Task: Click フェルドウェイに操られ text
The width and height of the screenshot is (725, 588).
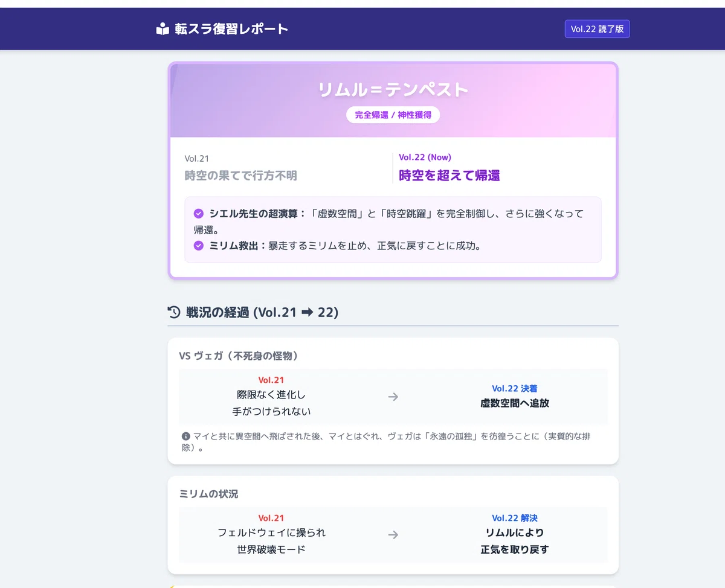Action: (x=271, y=532)
